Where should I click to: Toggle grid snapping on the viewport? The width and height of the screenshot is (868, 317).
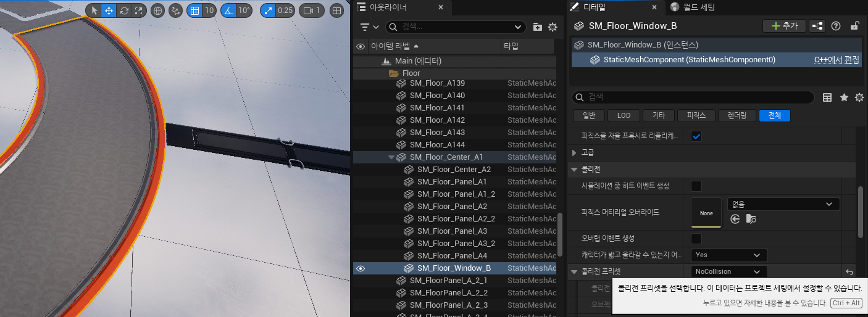194,10
